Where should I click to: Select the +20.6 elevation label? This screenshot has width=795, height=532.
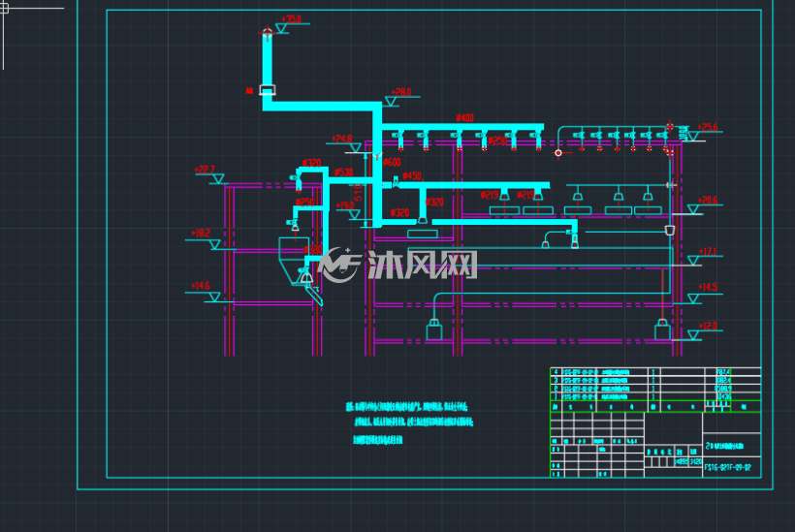pyautogui.click(x=708, y=201)
